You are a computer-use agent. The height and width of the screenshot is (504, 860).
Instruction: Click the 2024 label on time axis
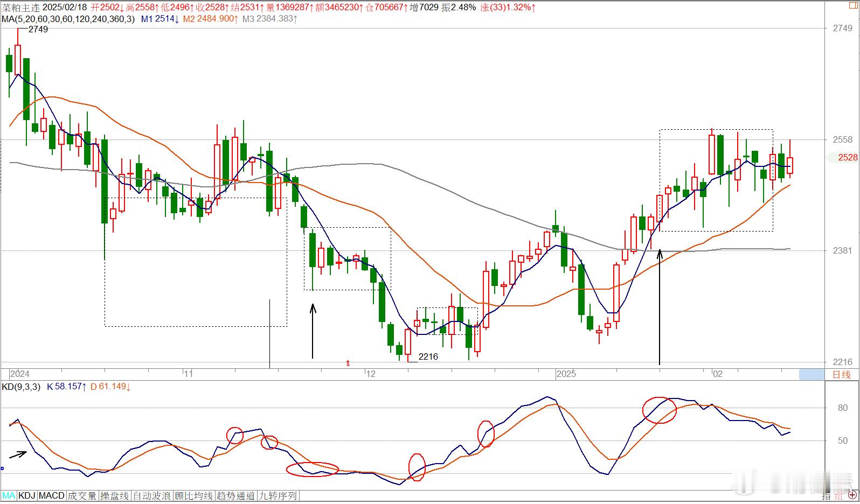(x=20, y=374)
